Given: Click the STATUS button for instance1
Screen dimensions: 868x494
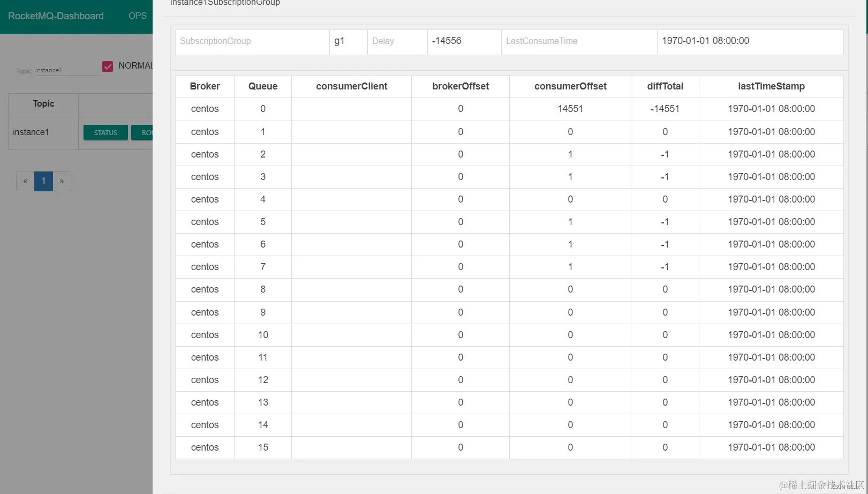Looking at the screenshot, I should tap(105, 132).
